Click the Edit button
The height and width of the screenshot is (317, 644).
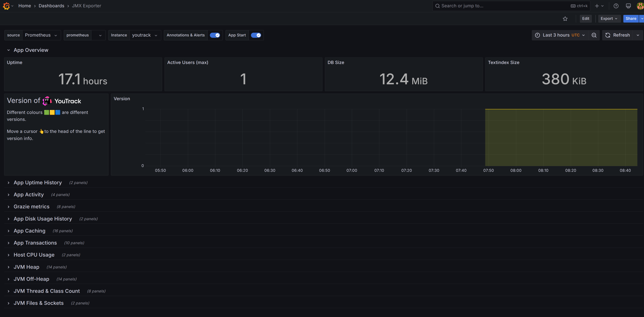586,18
